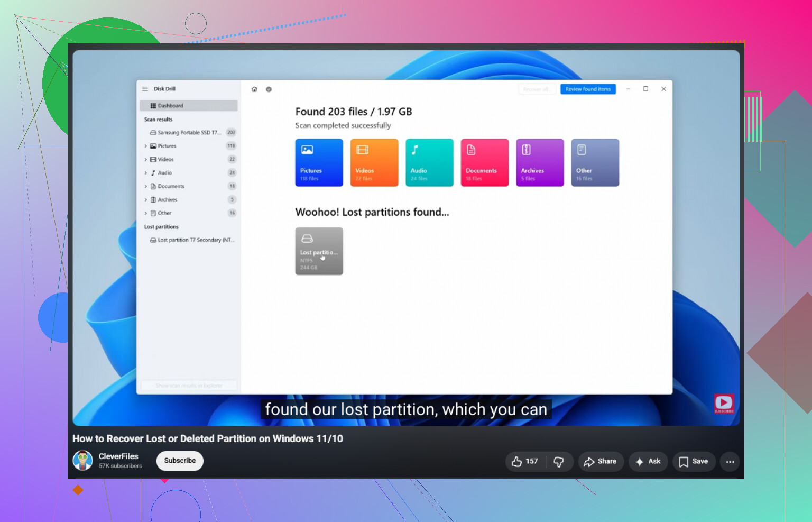Viewport: 812px width, 522px height.
Task: Click the CleverFiles channel avatar
Action: coord(83,461)
